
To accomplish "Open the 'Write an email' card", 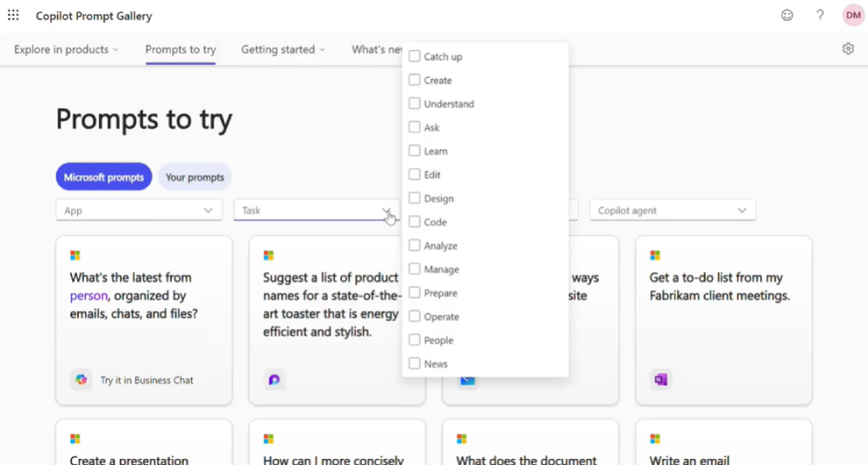I will click(x=724, y=442).
